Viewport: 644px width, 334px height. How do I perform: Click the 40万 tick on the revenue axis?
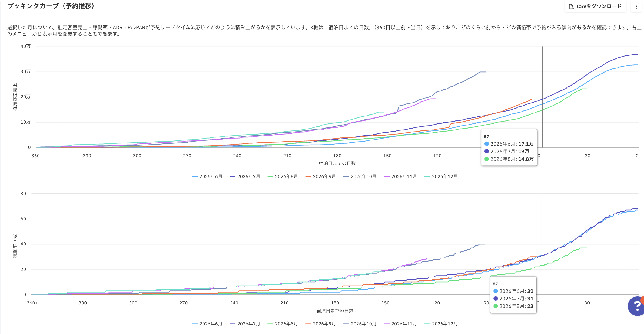25,46
